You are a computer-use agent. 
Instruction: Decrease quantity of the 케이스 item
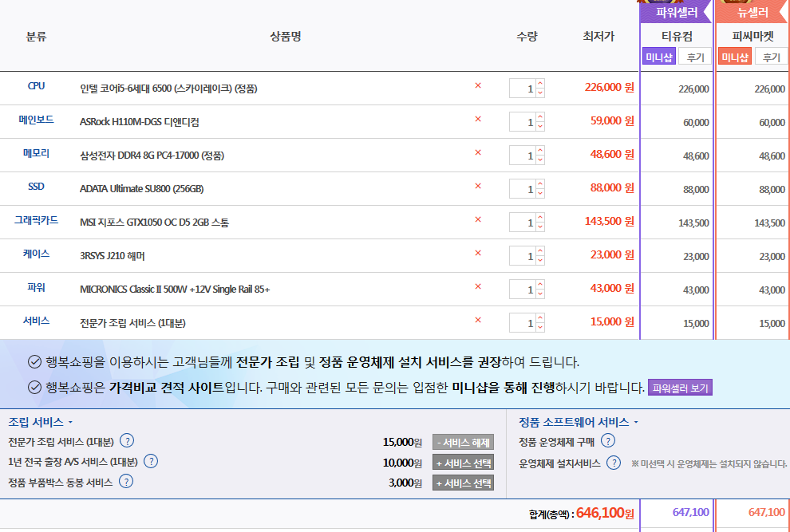(540, 260)
